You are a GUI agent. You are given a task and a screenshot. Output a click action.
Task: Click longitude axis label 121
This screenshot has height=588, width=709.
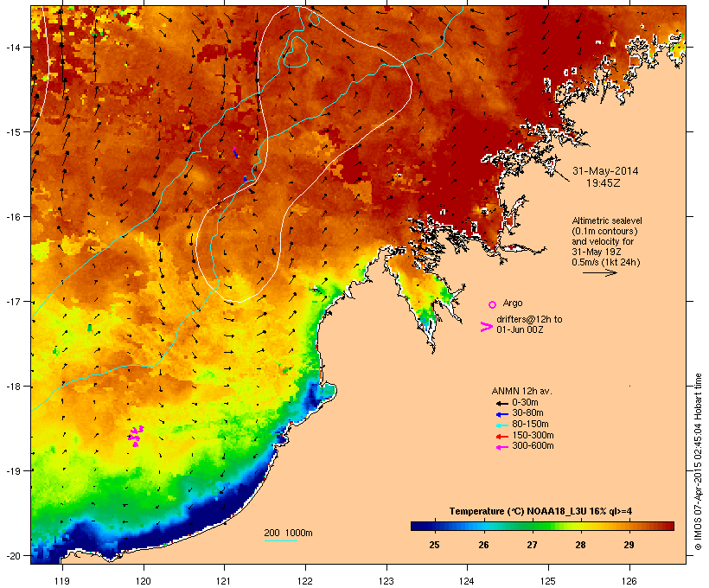(224, 581)
